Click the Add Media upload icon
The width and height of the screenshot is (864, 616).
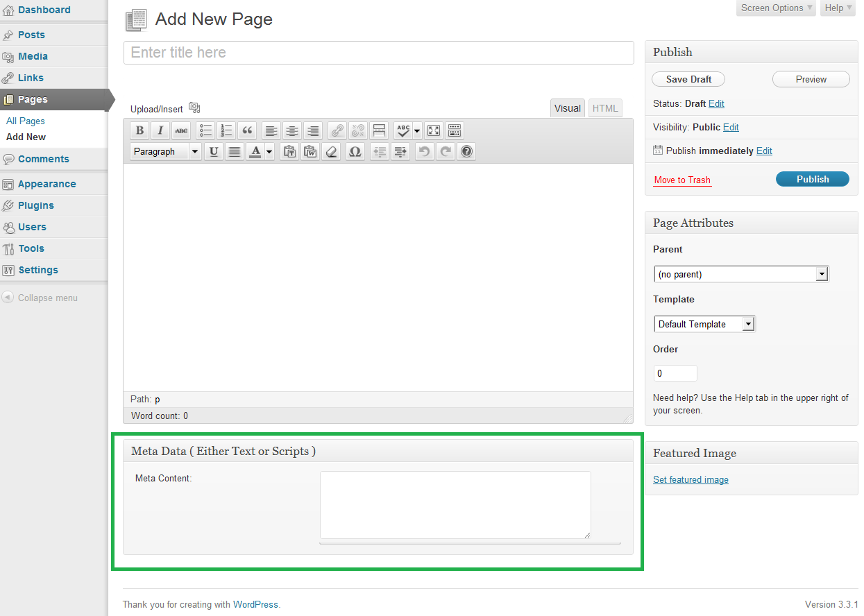point(194,108)
